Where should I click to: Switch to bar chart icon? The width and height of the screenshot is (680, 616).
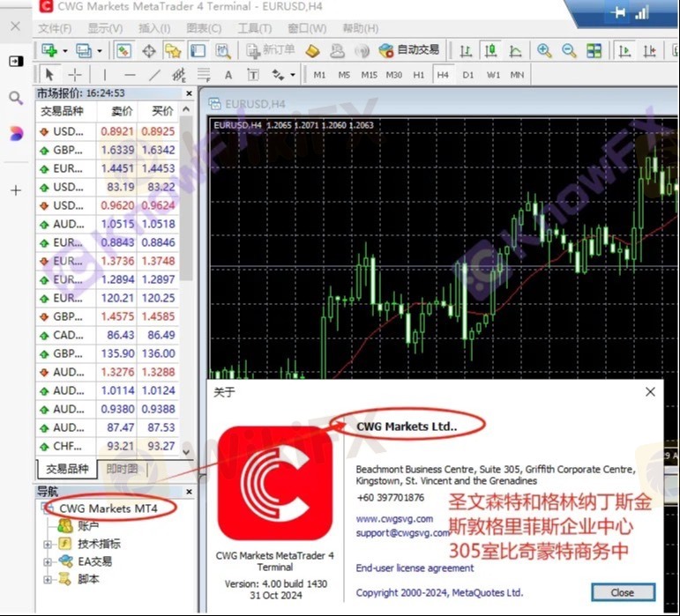point(466,51)
